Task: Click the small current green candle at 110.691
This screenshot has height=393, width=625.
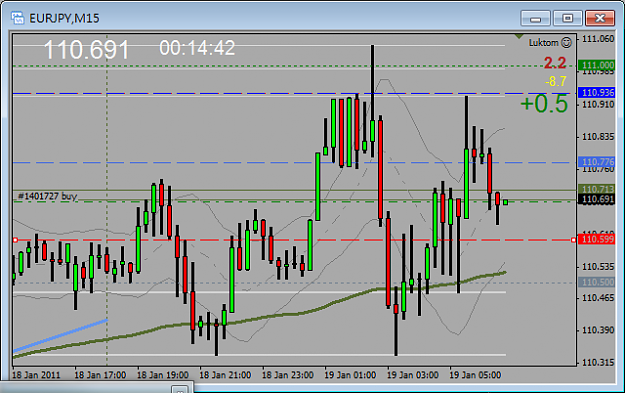Action: [x=505, y=202]
